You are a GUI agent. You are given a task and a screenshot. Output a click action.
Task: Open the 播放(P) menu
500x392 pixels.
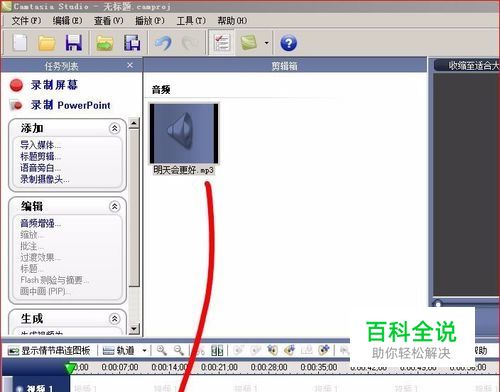coord(150,21)
